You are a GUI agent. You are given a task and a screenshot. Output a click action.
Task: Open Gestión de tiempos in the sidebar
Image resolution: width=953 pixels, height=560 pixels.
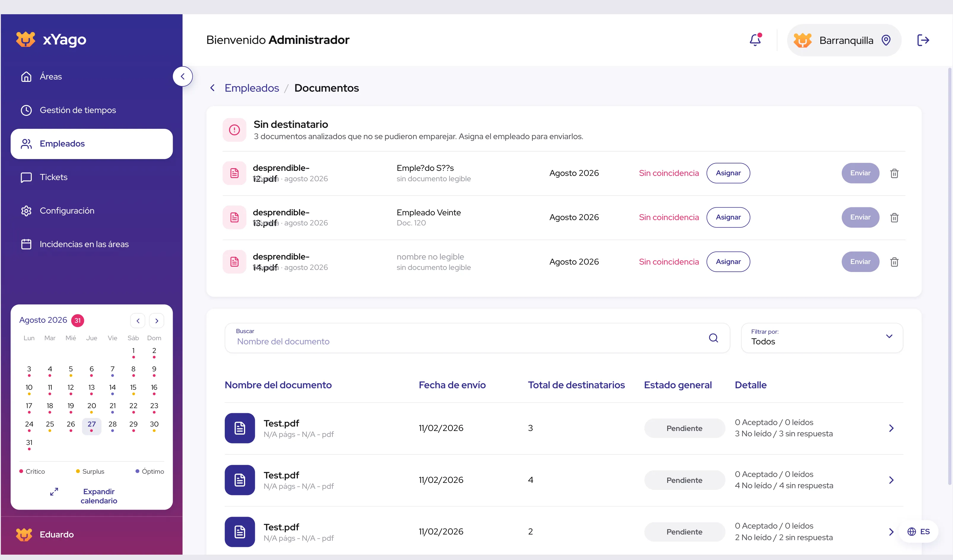coord(91,110)
